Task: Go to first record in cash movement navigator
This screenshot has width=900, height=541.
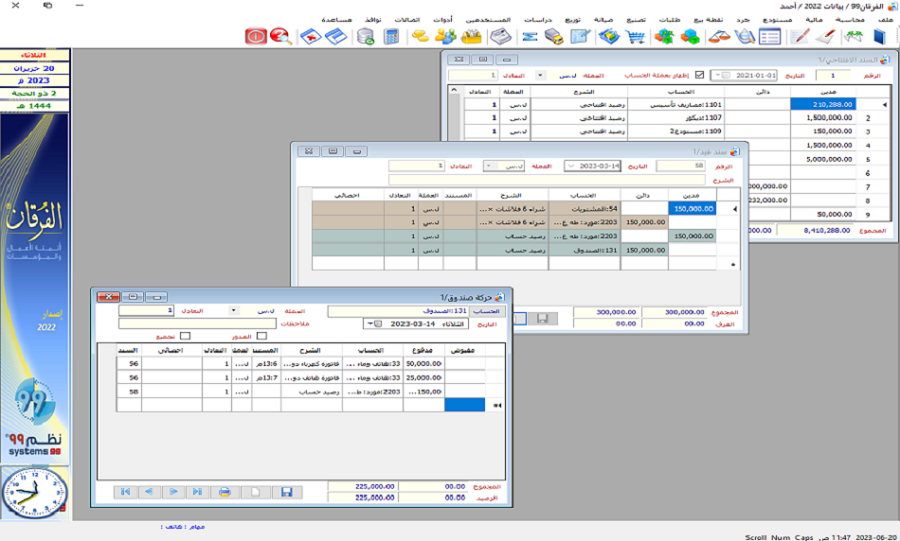Action: pos(125,492)
